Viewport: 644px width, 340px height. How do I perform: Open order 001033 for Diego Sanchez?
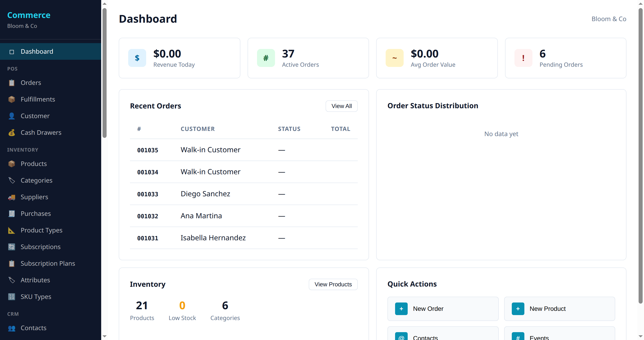(x=205, y=194)
